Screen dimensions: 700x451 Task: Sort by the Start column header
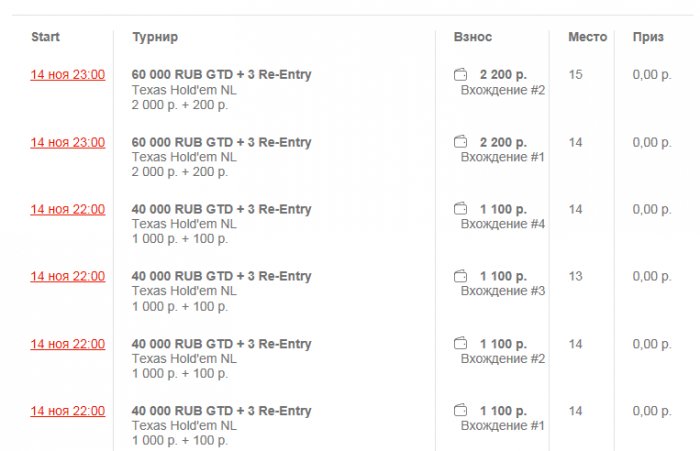(45, 37)
